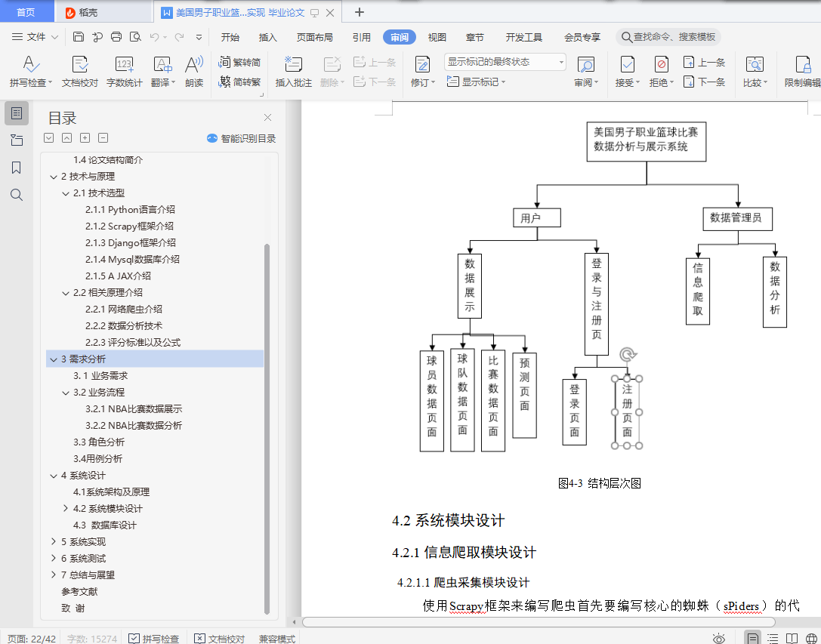Image resolution: width=821 pixels, height=644 pixels.
Task: Expand the '5 系统实现' chapter
Action: click(54, 541)
